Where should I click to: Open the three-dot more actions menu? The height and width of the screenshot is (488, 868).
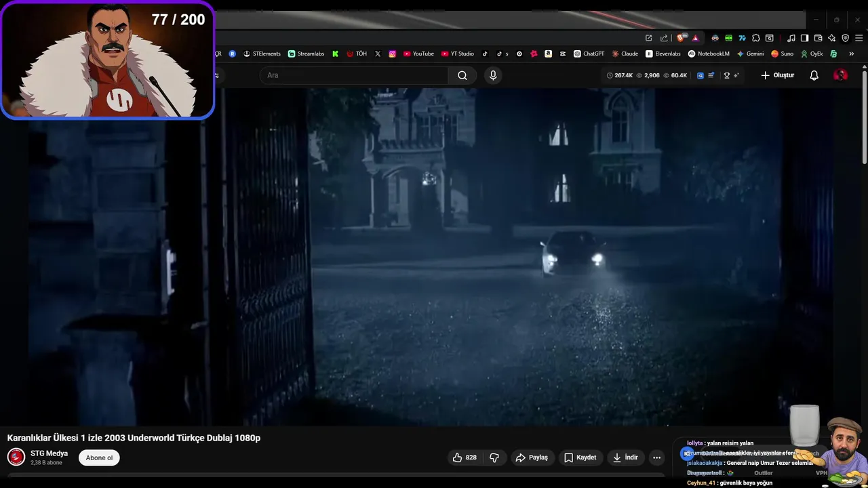(x=656, y=457)
